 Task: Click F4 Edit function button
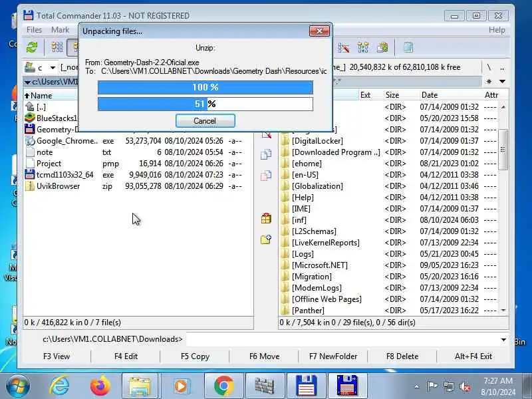[x=126, y=356]
